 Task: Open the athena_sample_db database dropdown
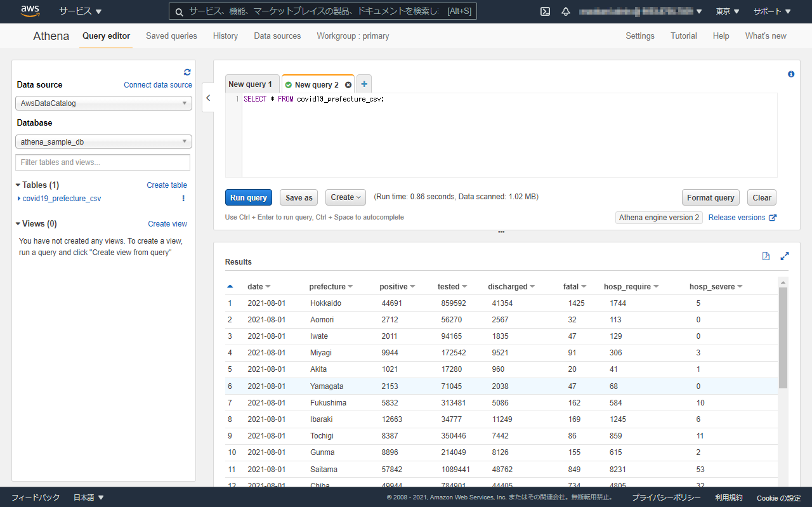pyautogui.click(x=103, y=142)
